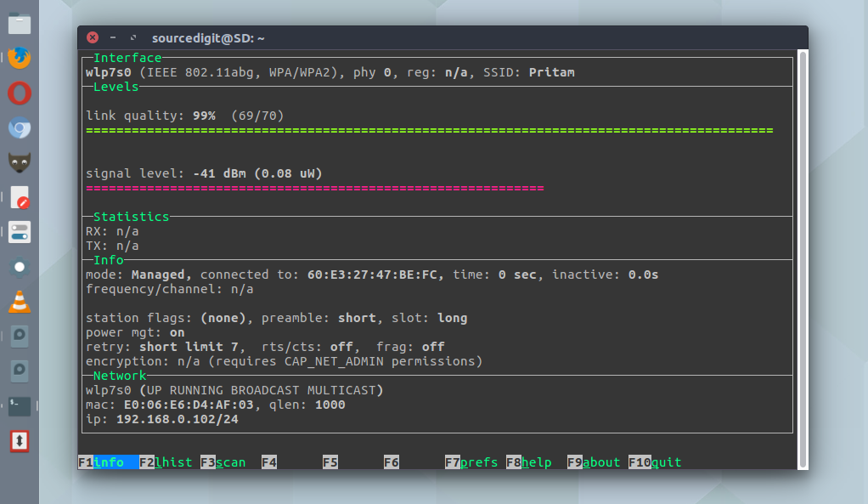Click the mac address E0:06:E6:D4:AF:03
Screen dimensions: 868x504
[x=189, y=405]
